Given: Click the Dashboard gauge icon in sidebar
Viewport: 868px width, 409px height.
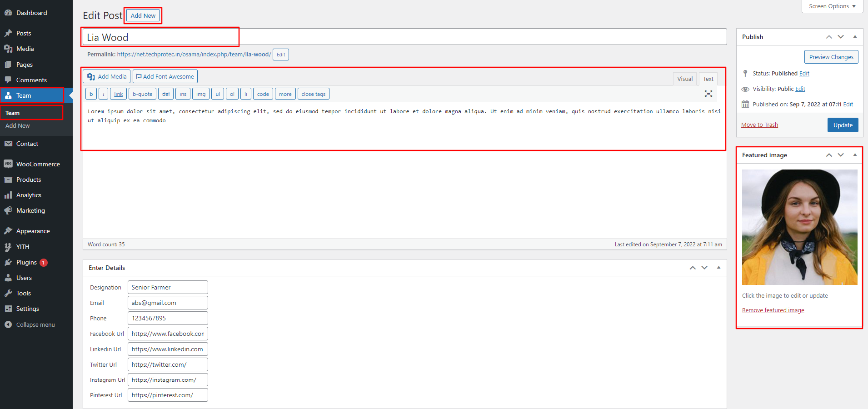Looking at the screenshot, I should click(8, 13).
